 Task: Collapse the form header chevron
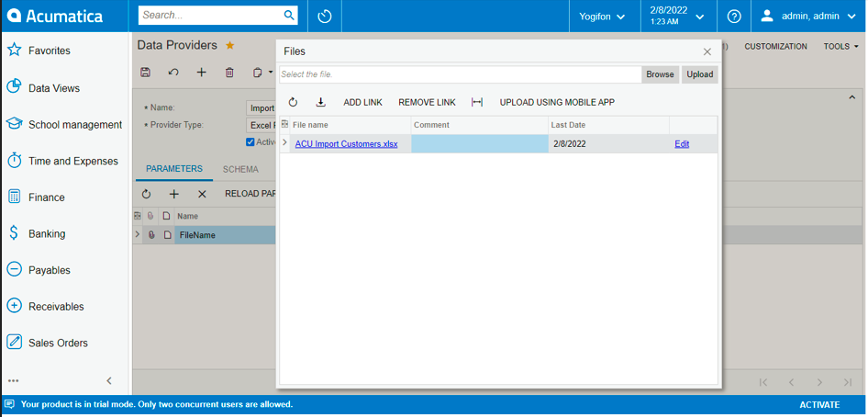pos(851,97)
